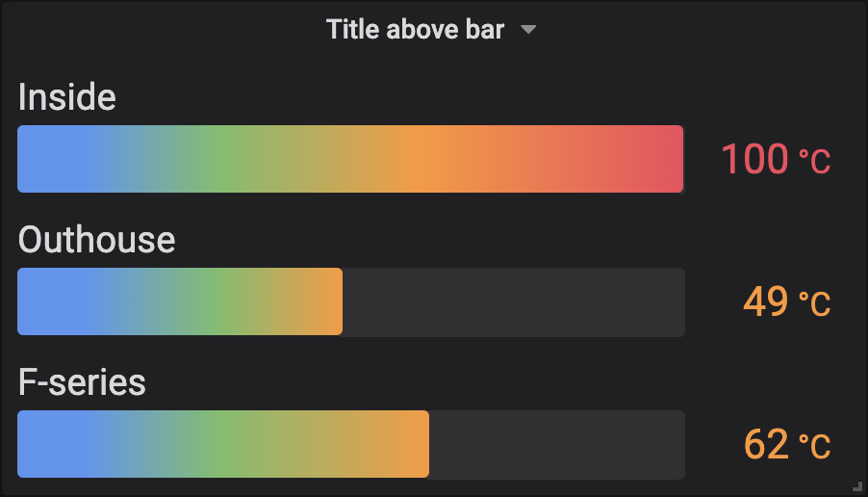
Task: Select the Inside bar label
Action: (67, 97)
